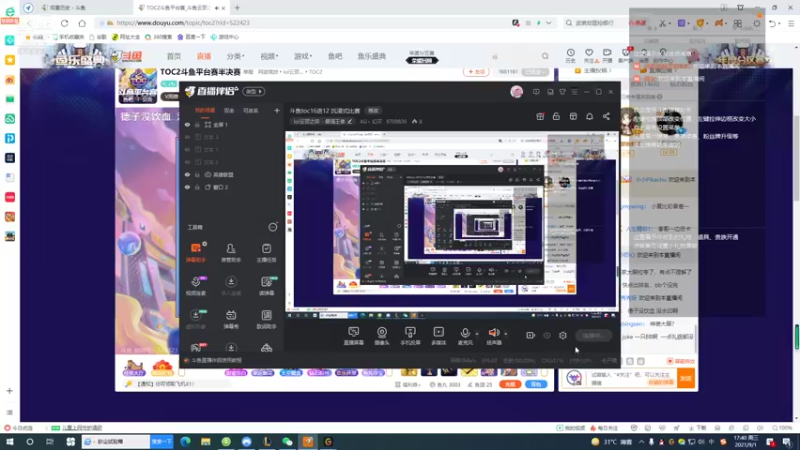Click the orange 发送 chat button
The width and height of the screenshot is (800, 450).
click(x=686, y=379)
